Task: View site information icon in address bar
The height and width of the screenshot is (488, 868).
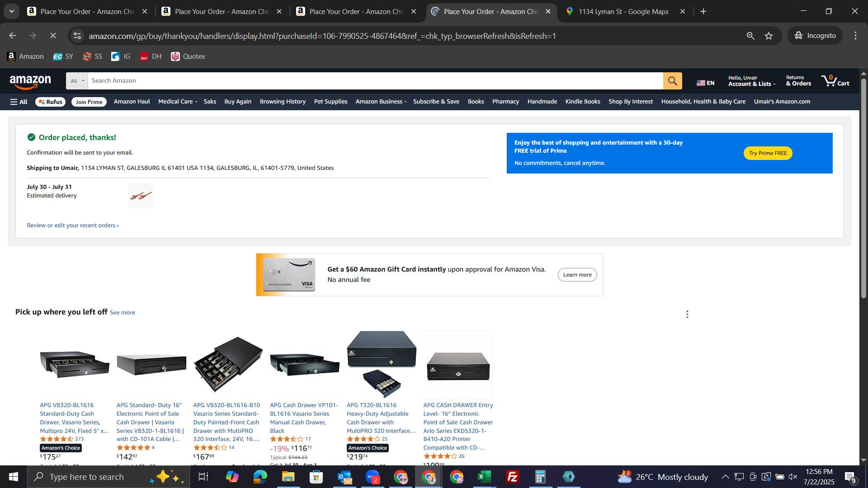Action: [x=77, y=36]
